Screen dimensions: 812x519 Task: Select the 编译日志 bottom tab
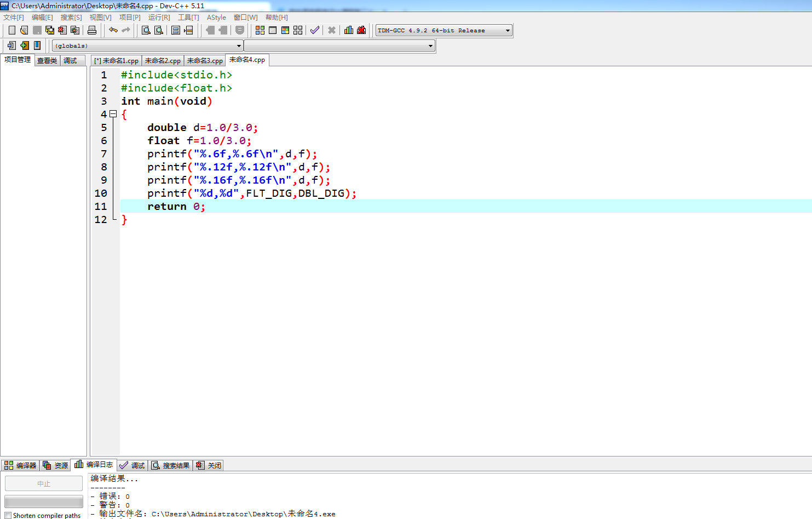(x=94, y=464)
